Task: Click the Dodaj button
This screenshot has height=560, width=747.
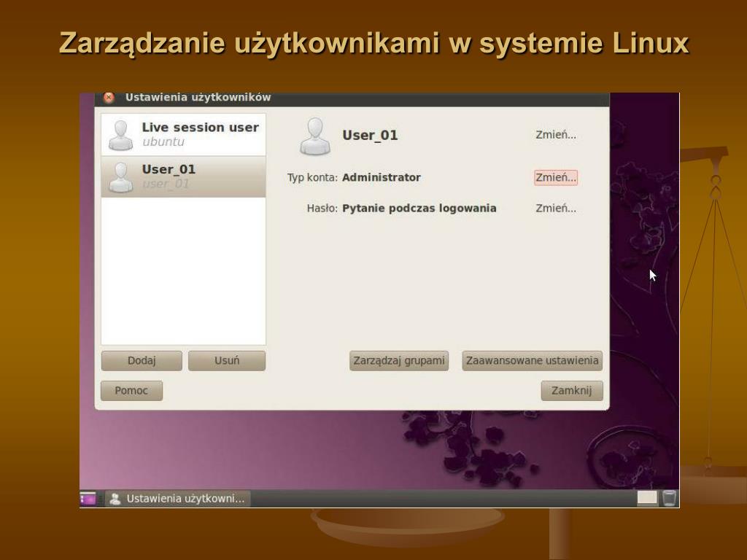Action: pos(142,360)
